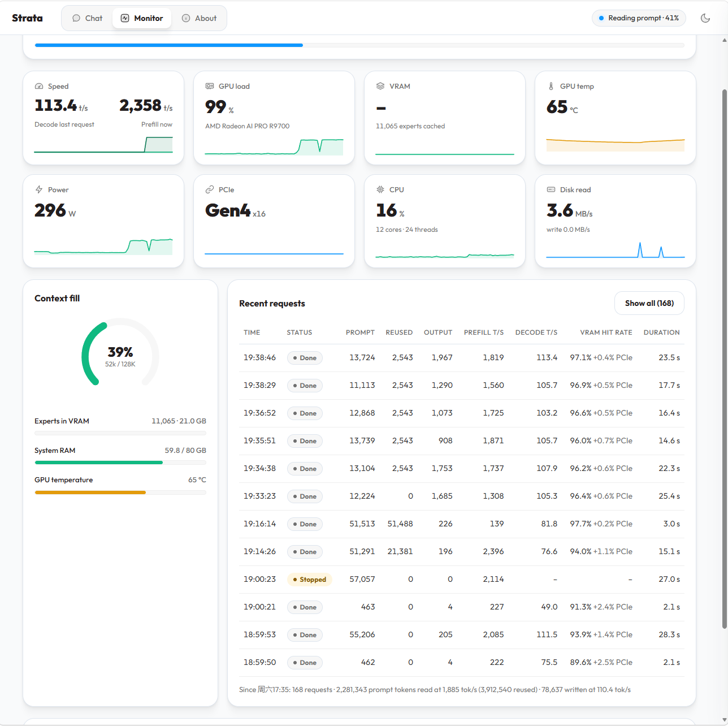Image resolution: width=728 pixels, height=726 pixels.
Task: Click the 57,057 prompt value
Action: tap(362, 579)
